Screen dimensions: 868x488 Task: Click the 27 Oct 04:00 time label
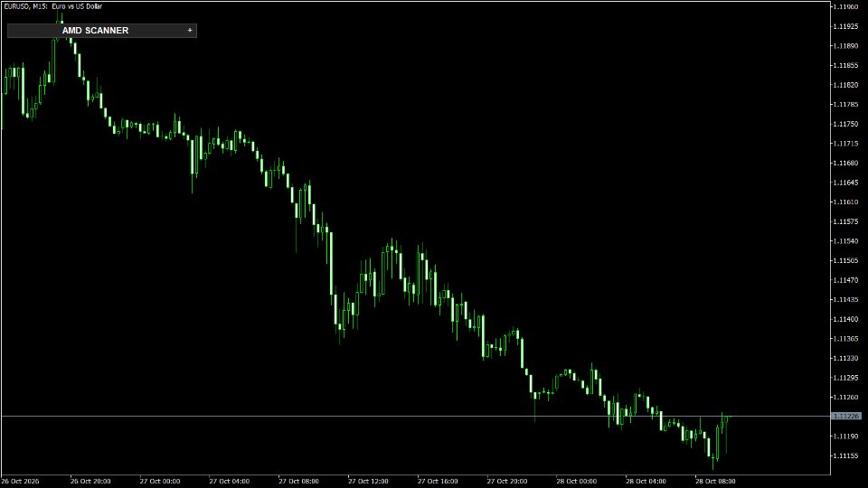229,482
